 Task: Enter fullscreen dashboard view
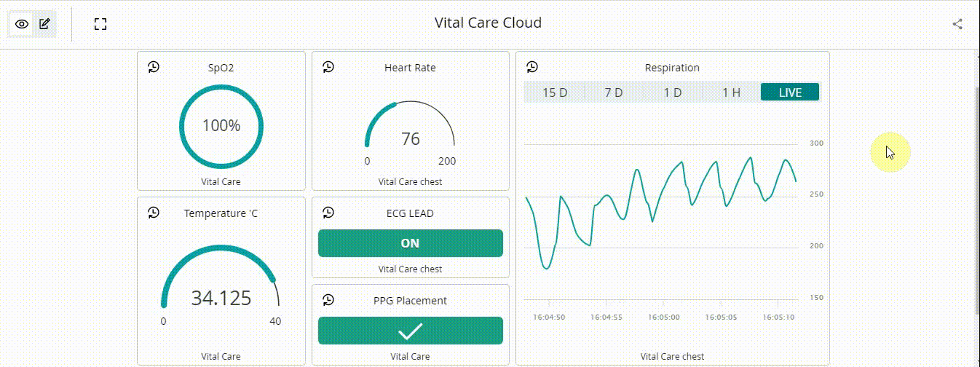tap(100, 24)
